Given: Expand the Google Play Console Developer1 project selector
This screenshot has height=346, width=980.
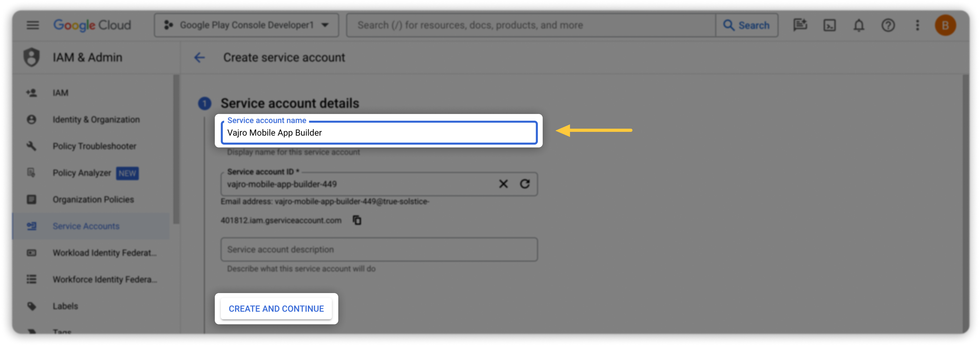Looking at the screenshot, I should [246, 25].
